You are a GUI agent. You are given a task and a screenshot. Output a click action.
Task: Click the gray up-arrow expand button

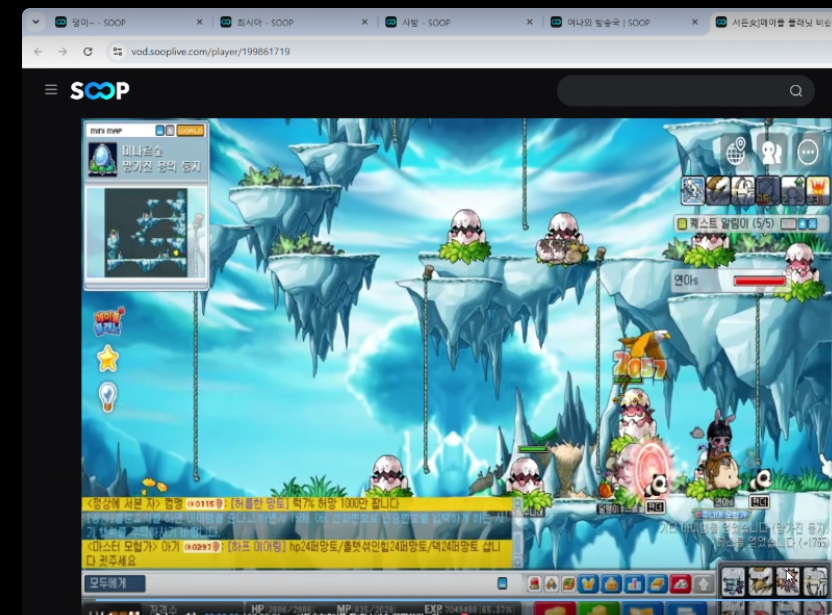point(704,584)
